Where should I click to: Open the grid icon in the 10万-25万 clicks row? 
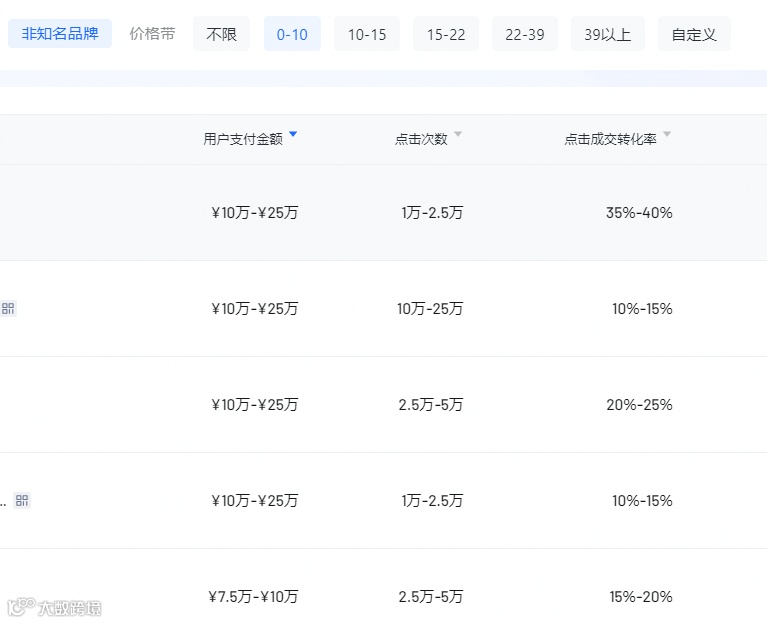[x=8, y=309]
